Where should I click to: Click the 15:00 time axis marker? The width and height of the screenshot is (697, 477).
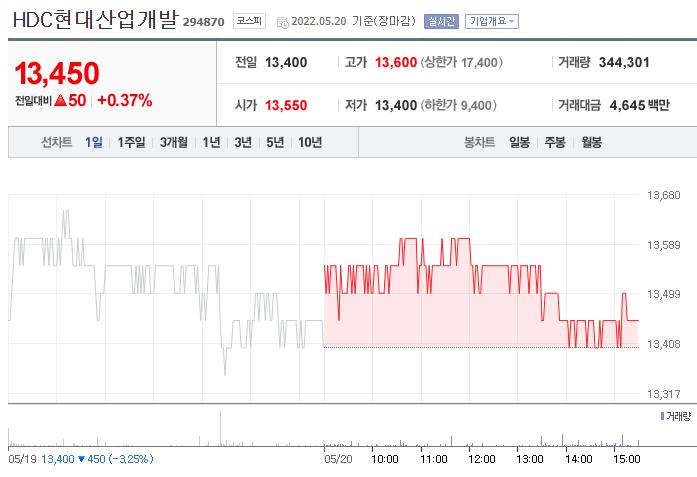tap(627, 459)
